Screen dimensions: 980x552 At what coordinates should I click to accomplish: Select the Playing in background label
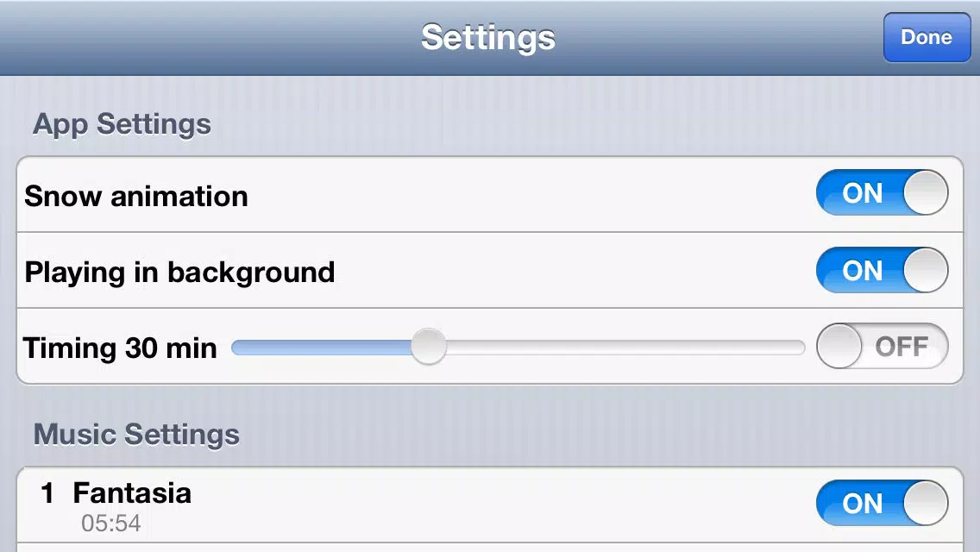pos(180,273)
